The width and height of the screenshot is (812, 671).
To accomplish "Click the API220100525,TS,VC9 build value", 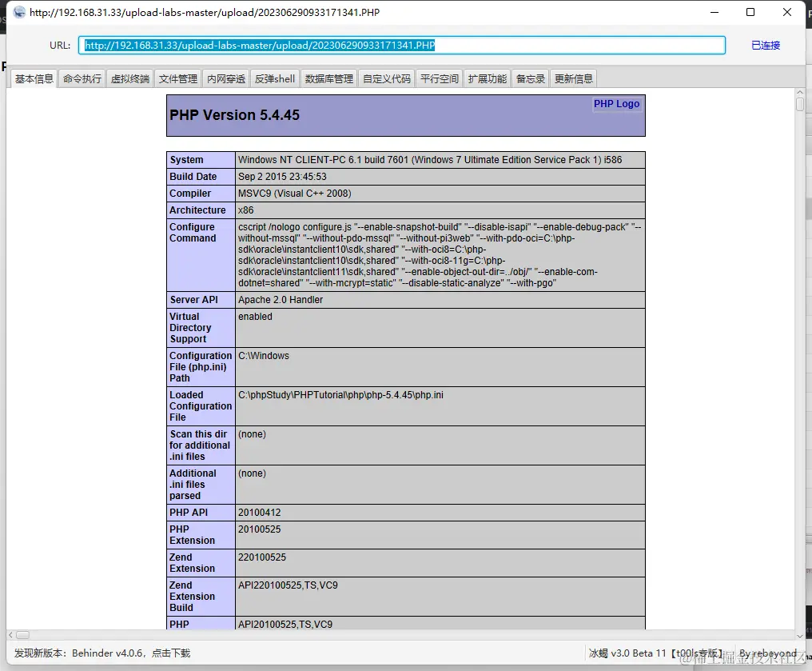I will (288, 585).
